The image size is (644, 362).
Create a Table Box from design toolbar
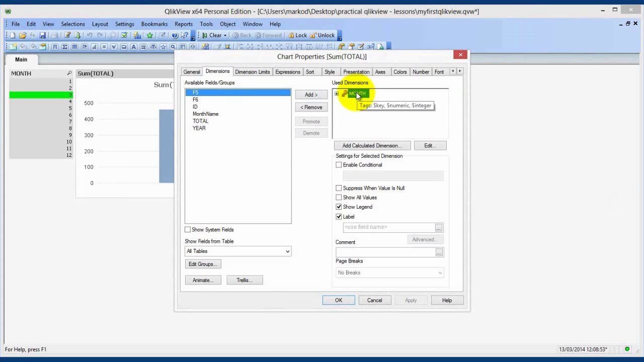(74, 47)
